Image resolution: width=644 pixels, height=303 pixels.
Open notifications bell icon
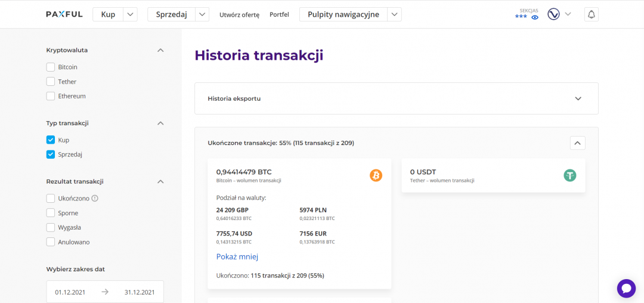click(591, 14)
